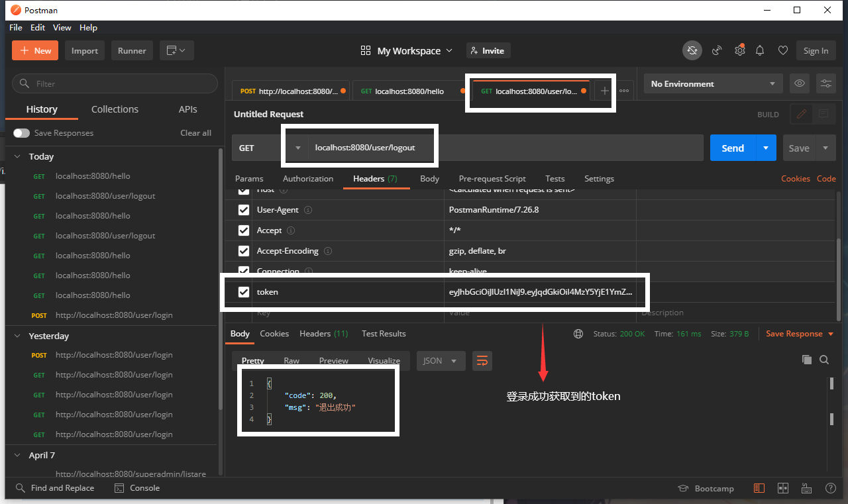Click the info icon beside User-Agent
The height and width of the screenshot is (504, 848).
click(x=307, y=210)
